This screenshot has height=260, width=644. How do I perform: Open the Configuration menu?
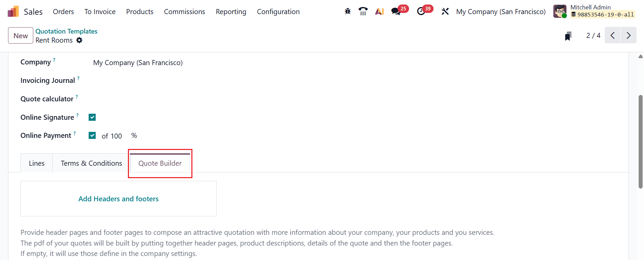(278, 11)
